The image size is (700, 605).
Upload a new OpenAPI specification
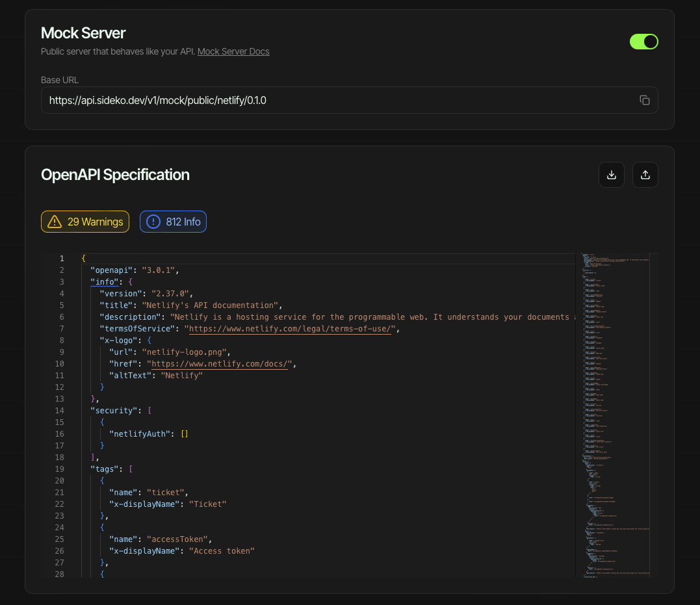click(645, 175)
